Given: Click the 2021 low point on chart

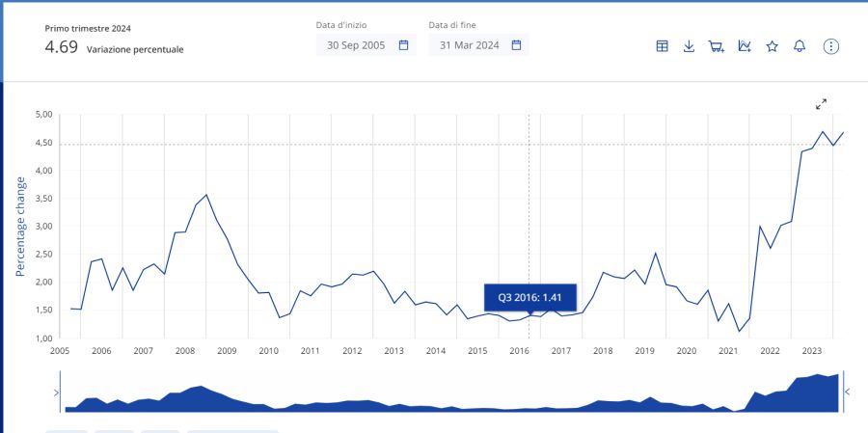Looking at the screenshot, I should pyautogui.click(x=739, y=331).
